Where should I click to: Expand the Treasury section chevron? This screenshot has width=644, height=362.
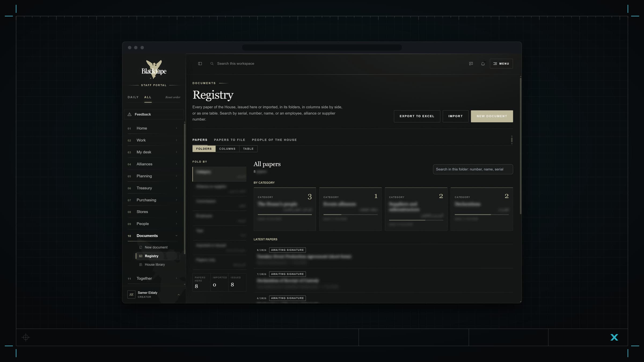click(176, 188)
